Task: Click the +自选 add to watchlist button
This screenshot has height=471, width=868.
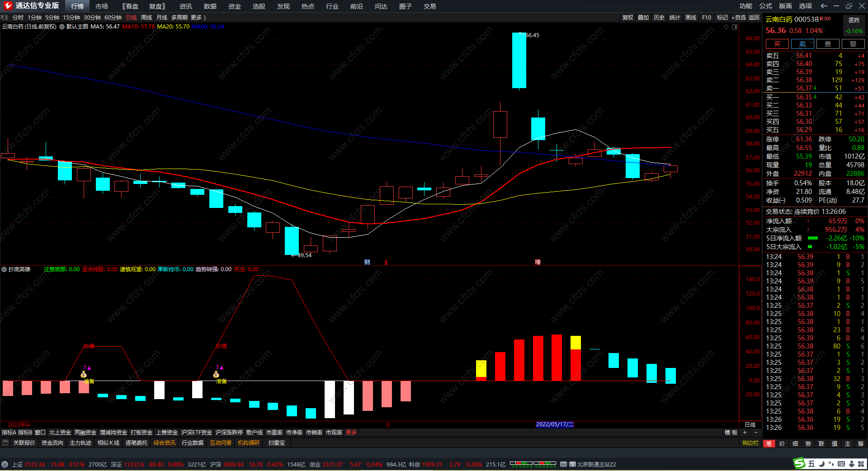Action: 739,18
